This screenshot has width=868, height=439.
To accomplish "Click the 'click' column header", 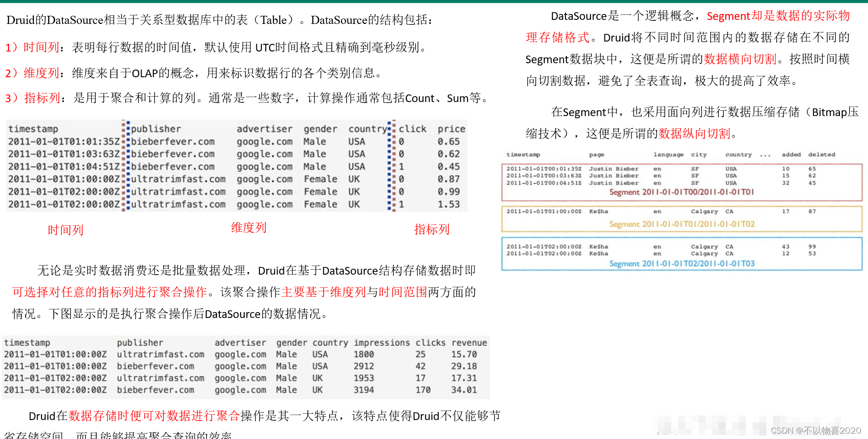I will click(412, 129).
